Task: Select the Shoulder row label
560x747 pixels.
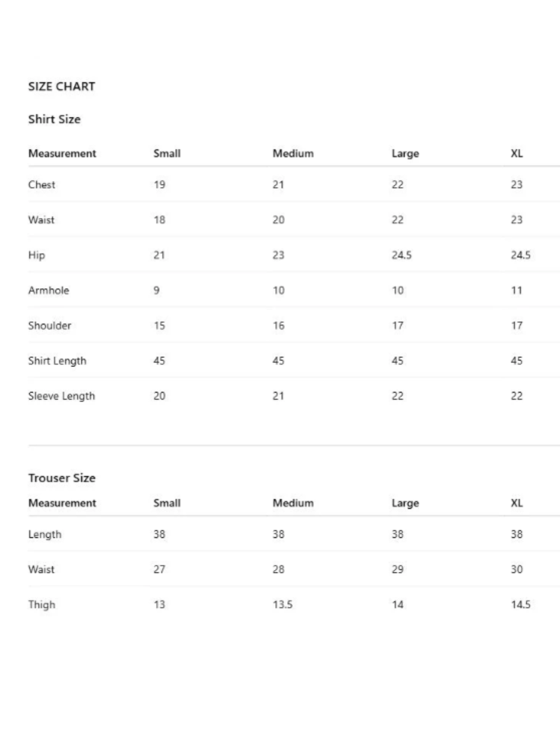Action: tap(50, 326)
